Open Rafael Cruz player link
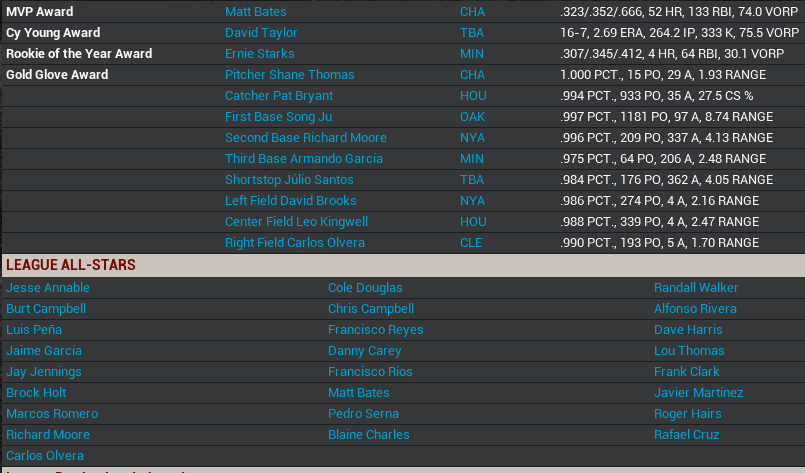 (686, 435)
